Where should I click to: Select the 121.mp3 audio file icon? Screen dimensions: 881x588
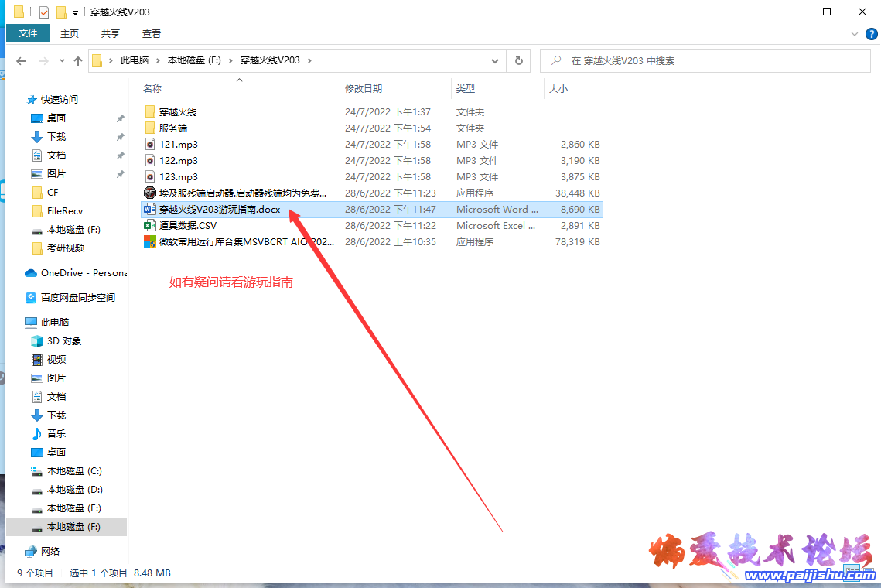[150, 145]
